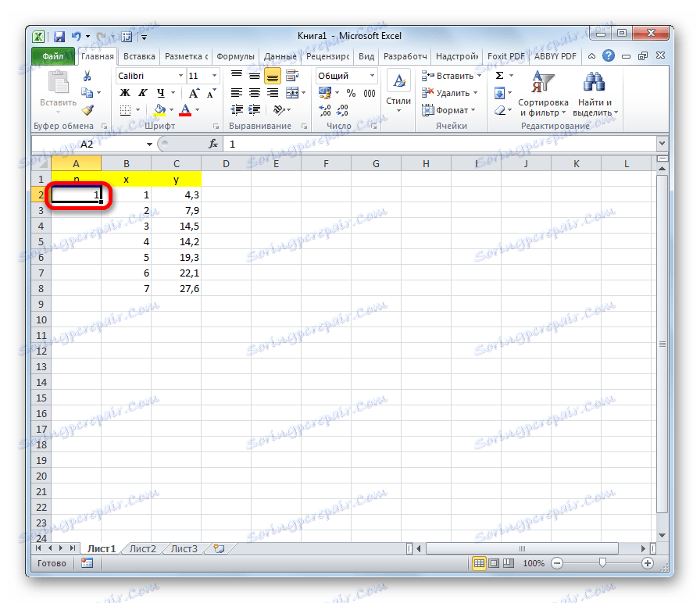The height and width of the screenshot is (603, 700).
Task: Open the font size 11 dropdown
Action: [214, 76]
